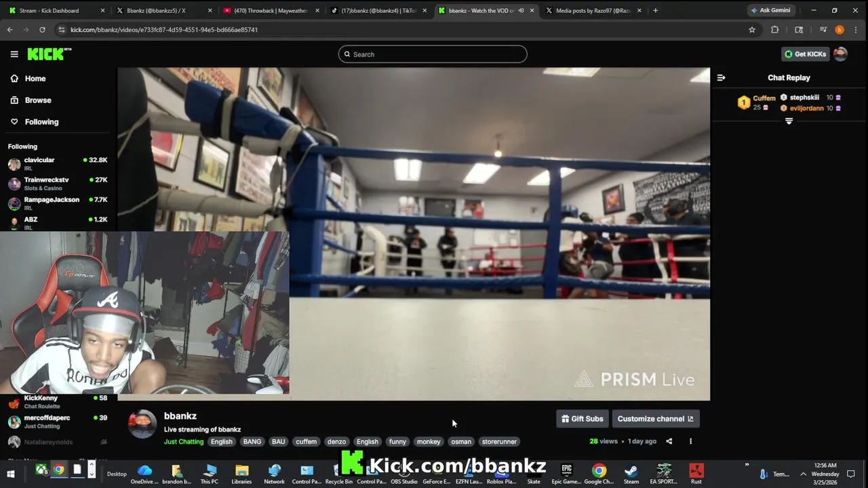This screenshot has width=868, height=488.
Task: Open Chrome profile avatar b
Action: (x=840, y=30)
